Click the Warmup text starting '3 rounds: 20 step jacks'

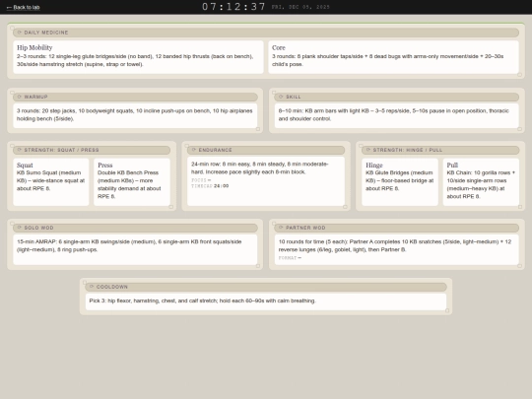tap(135, 114)
